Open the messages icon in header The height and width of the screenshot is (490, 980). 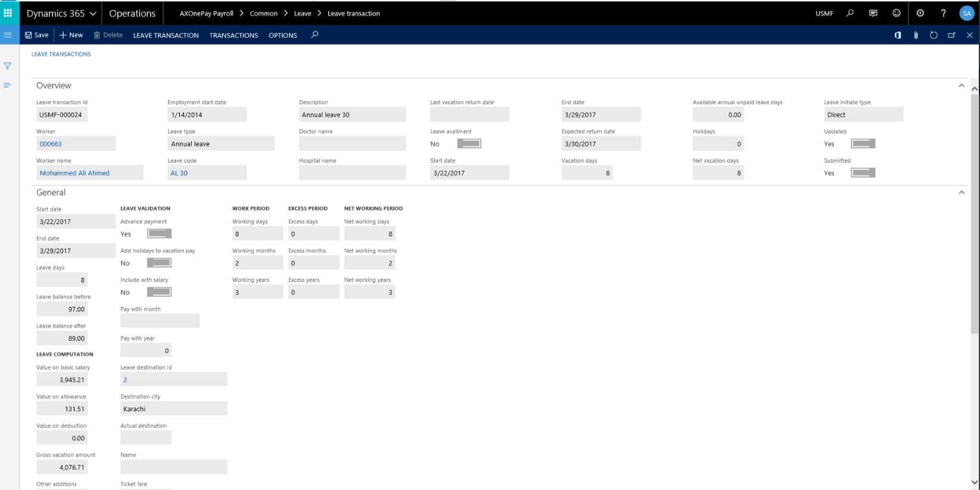873,13
